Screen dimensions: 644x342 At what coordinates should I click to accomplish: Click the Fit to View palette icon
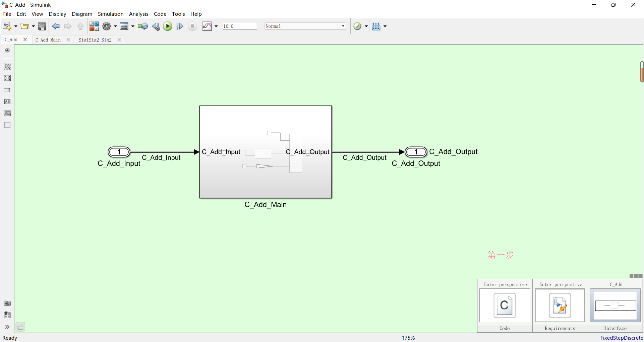[x=7, y=78]
